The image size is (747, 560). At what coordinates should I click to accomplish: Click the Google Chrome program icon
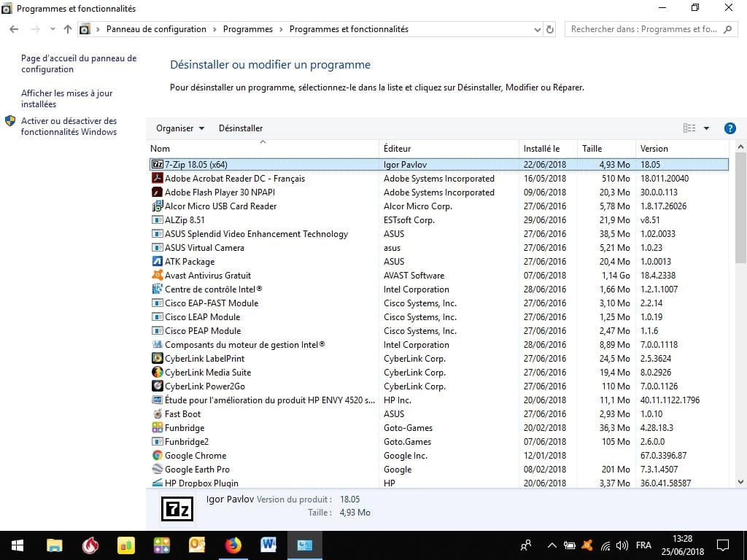(x=158, y=455)
